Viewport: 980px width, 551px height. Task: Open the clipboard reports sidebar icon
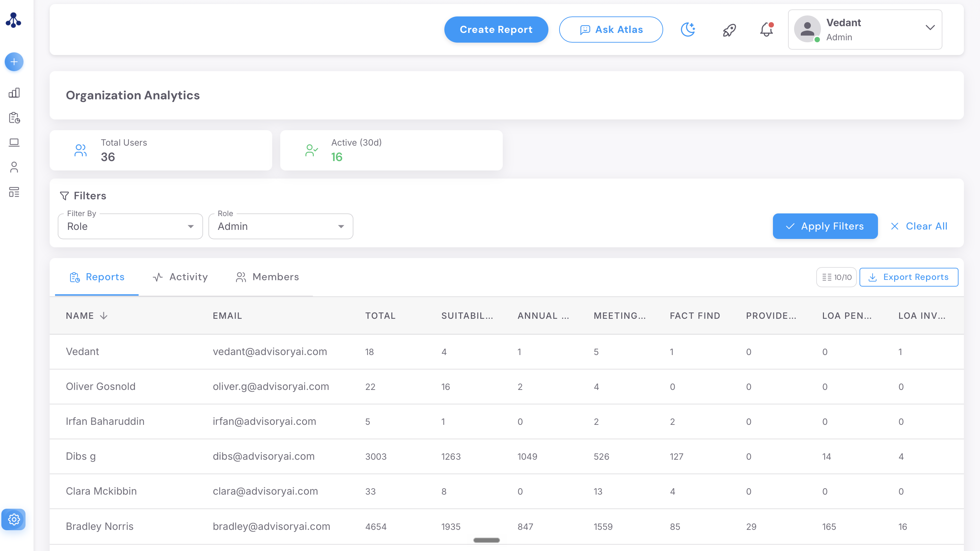(x=14, y=118)
